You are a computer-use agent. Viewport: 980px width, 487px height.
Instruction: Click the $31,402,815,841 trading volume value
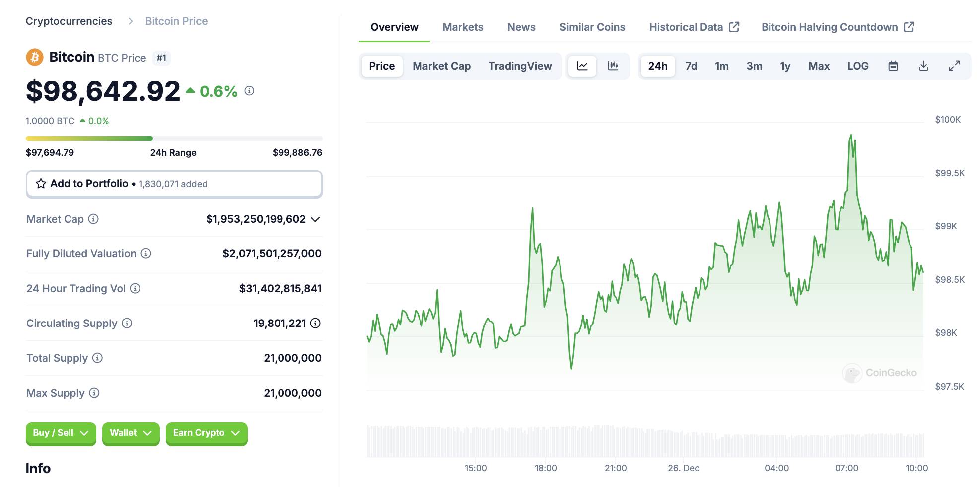[280, 289]
